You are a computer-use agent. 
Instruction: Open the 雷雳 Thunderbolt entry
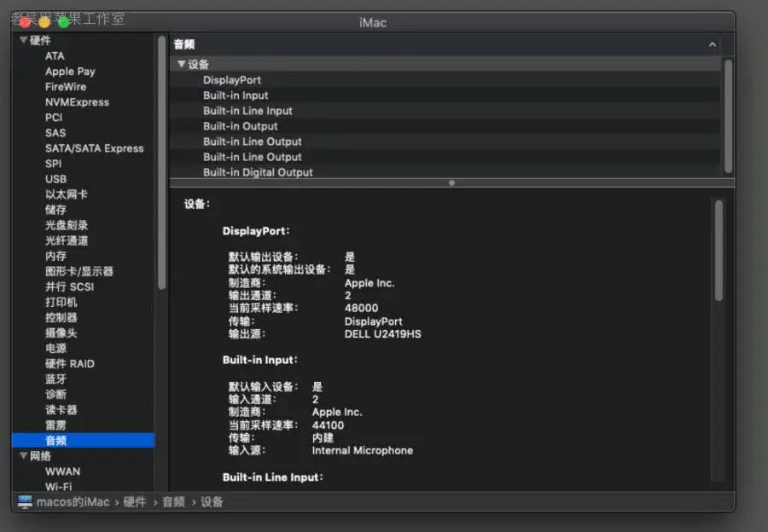[55, 425]
